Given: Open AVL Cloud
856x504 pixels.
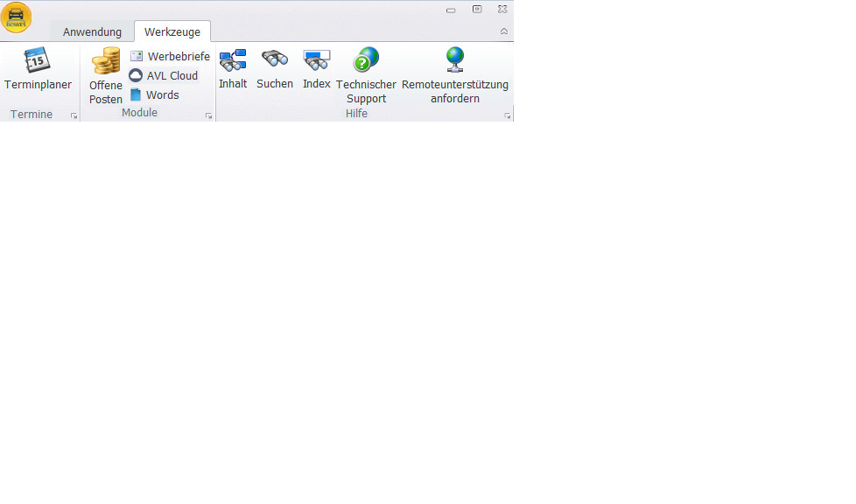Looking at the screenshot, I should click(164, 75).
